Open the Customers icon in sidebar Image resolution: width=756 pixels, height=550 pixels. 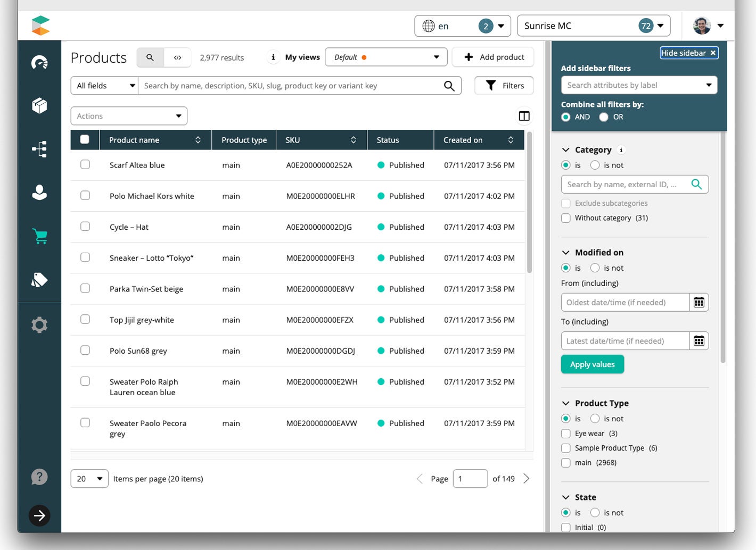(39, 192)
